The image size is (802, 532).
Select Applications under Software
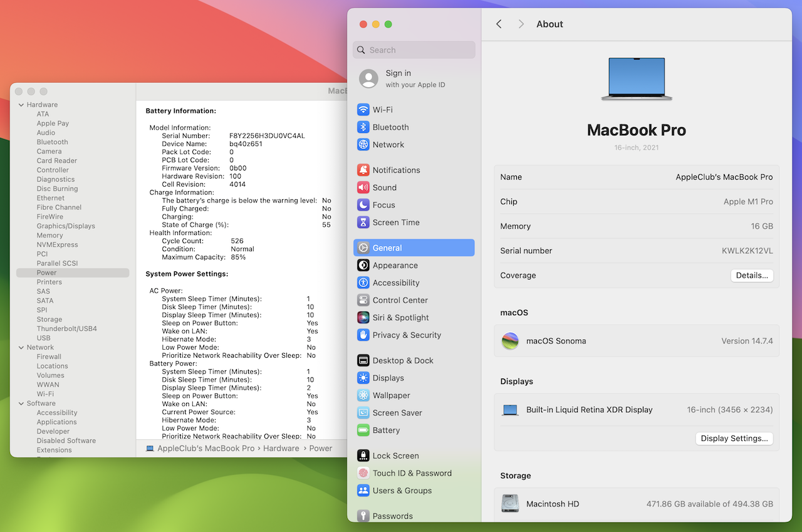56,422
